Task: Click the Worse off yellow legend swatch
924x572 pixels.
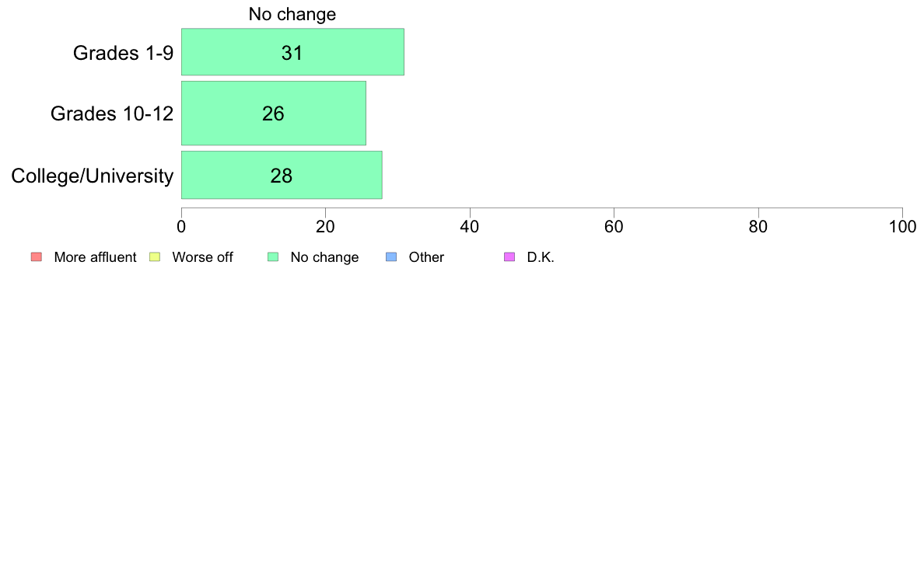Action: (155, 256)
